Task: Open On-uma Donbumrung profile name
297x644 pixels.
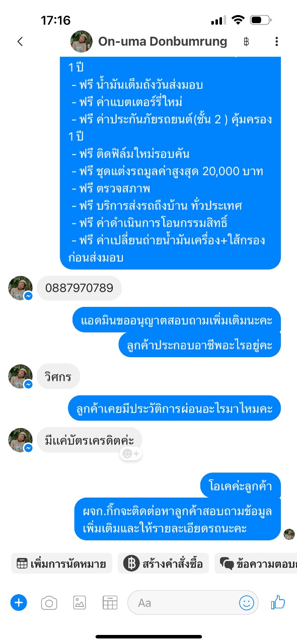Action: click(x=163, y=41)
